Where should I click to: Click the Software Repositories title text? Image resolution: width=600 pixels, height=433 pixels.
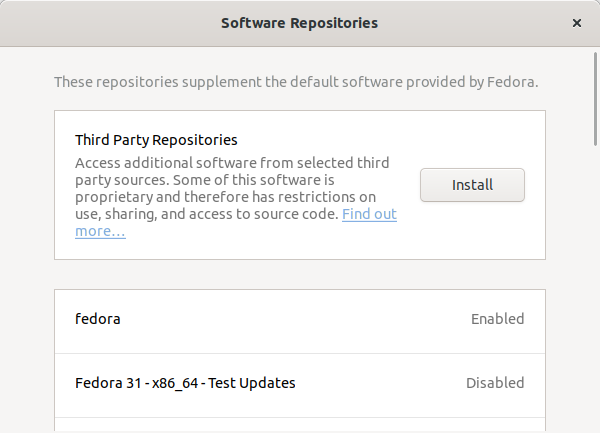click(300, 23)
